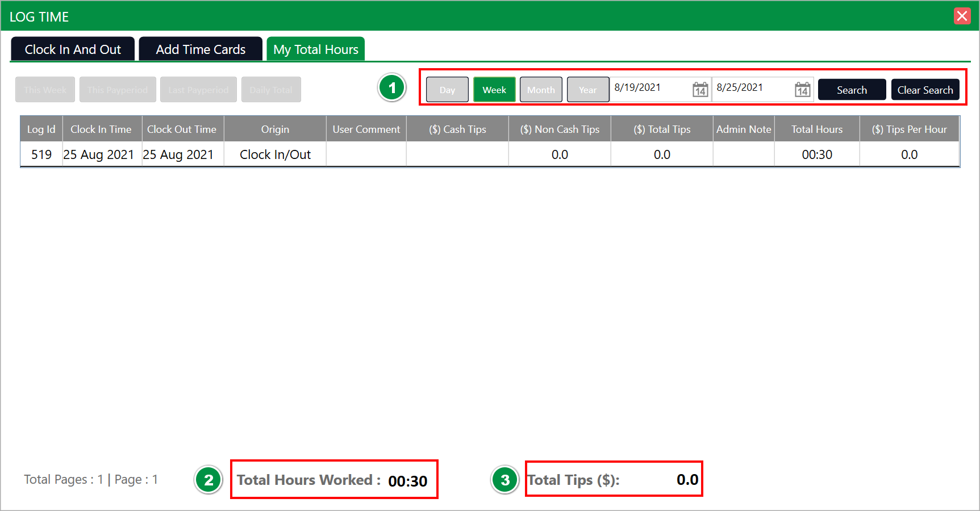
Task: Open the Add Time Cards tab
Action: [201, 49]
